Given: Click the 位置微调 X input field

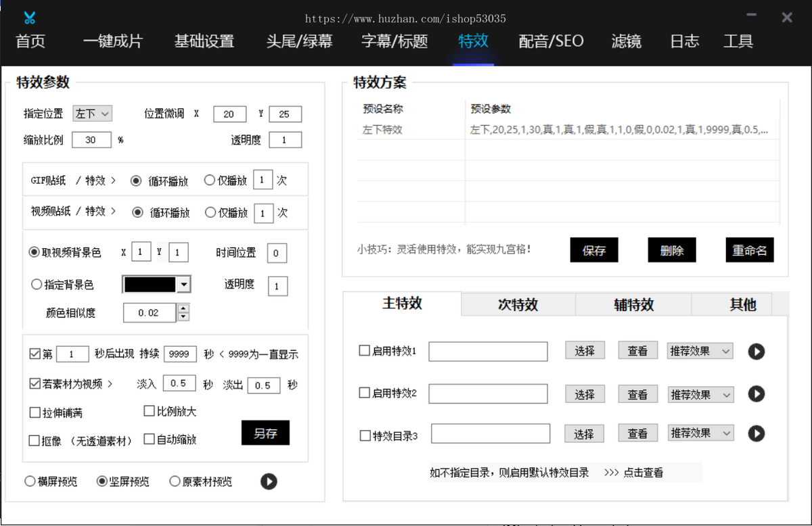Looking at the screenshot, I should [x=229, y=114].
